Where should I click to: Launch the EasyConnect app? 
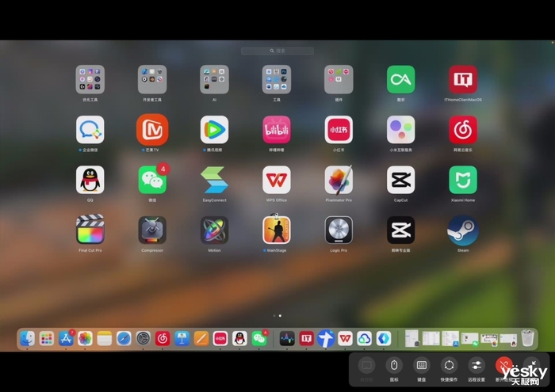point(215,180)
